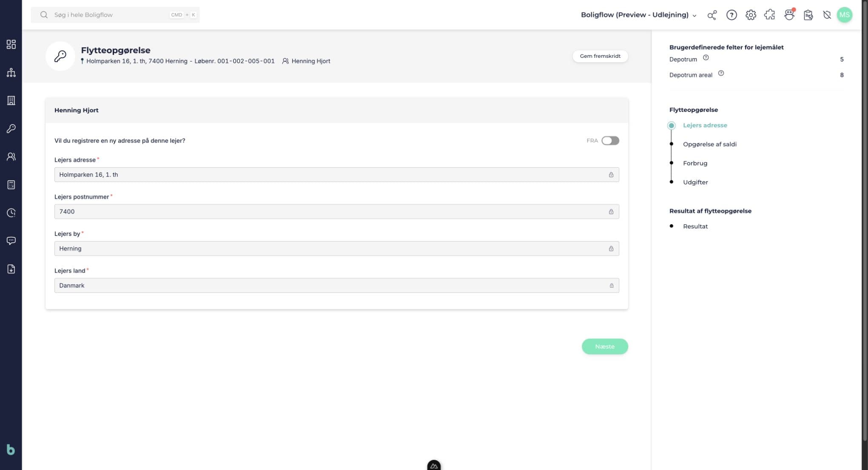This screenshot has height=470, width=868.
Task: Click the Boligflow 'b' logo
Action: click(11, 450)
